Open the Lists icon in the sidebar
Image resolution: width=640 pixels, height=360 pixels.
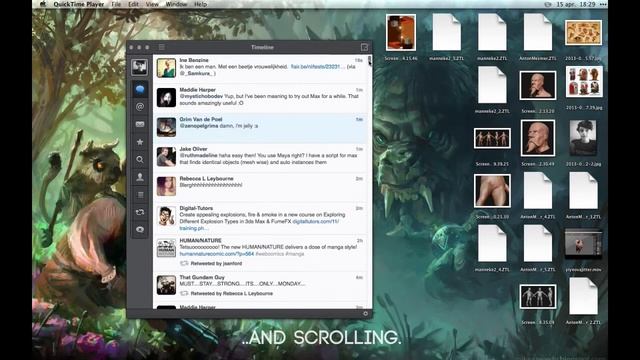(140, 195)
